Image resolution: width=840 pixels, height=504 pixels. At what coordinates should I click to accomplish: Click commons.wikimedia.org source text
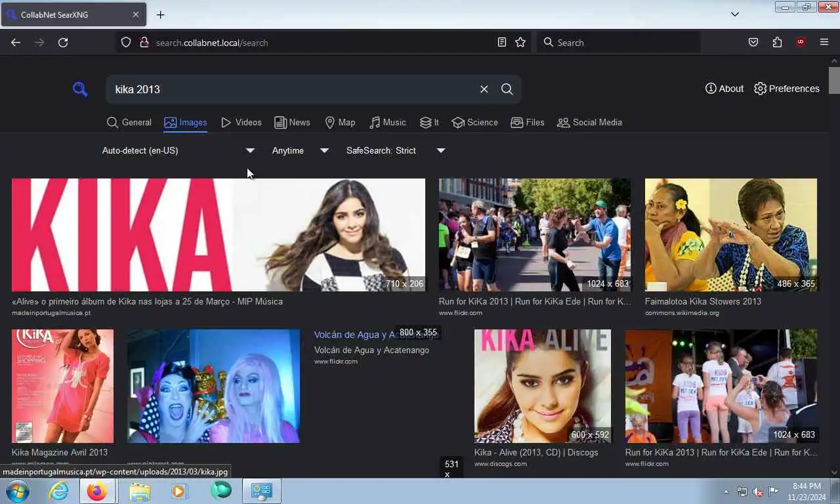pyautogui.click(x=682, y=313)
